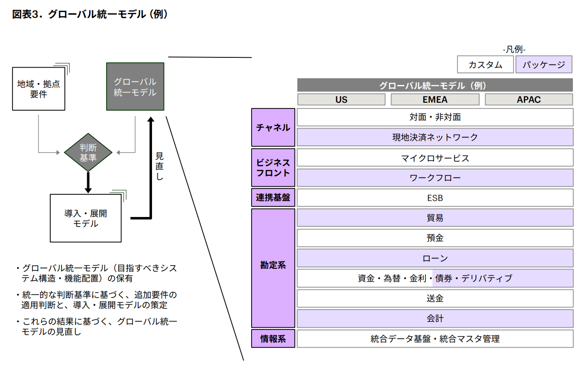Click the 見直し arrow label
Screen dimensions: 588x370
pyautogui.click(x=159, y=166)
